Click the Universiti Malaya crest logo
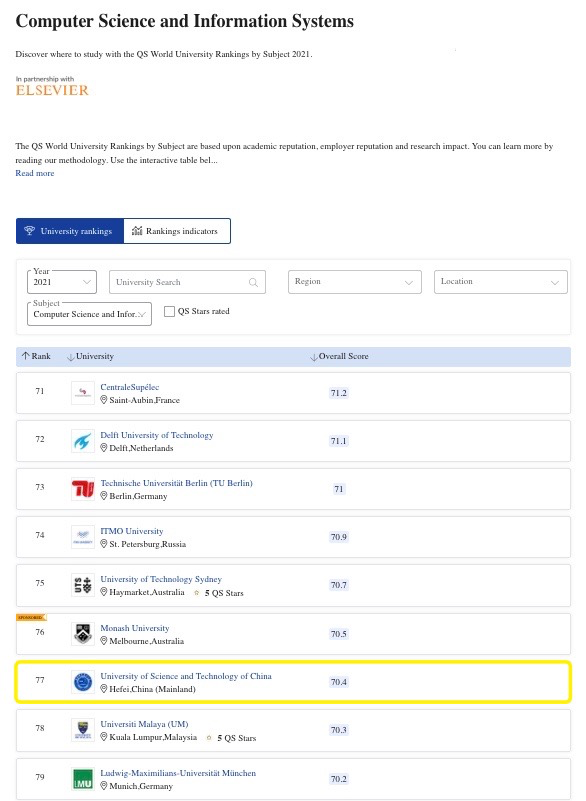 83,730
